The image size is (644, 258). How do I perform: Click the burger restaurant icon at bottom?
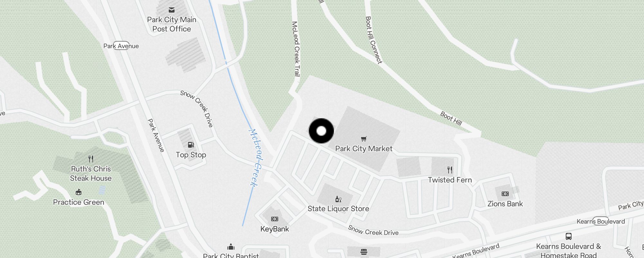[x=364, y=252]
